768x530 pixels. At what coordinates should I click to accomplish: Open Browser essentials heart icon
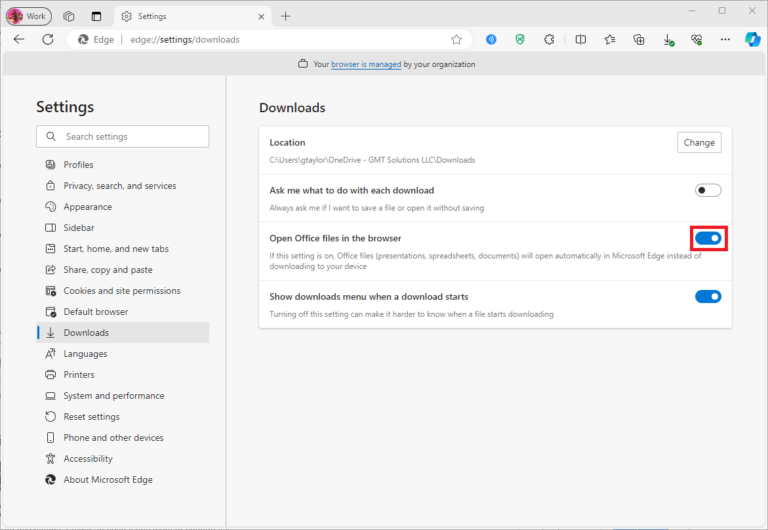[696, 40]
